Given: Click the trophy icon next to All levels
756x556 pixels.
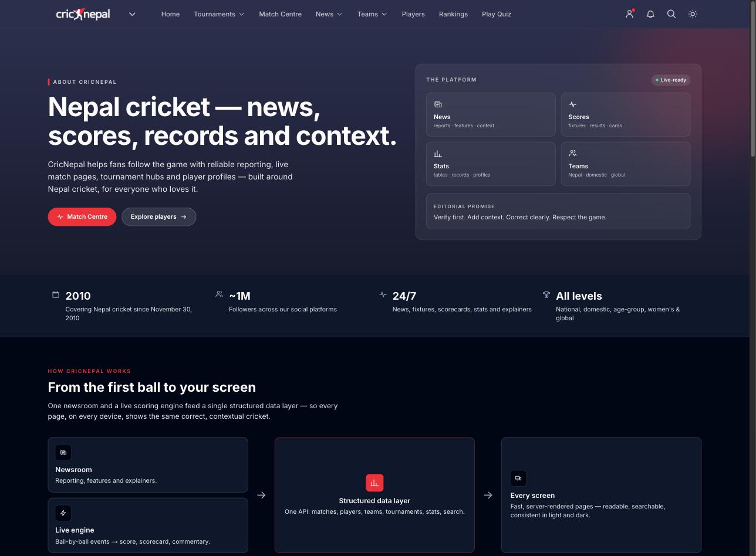Looking at the screenshot, I should [x=546, y=294].
